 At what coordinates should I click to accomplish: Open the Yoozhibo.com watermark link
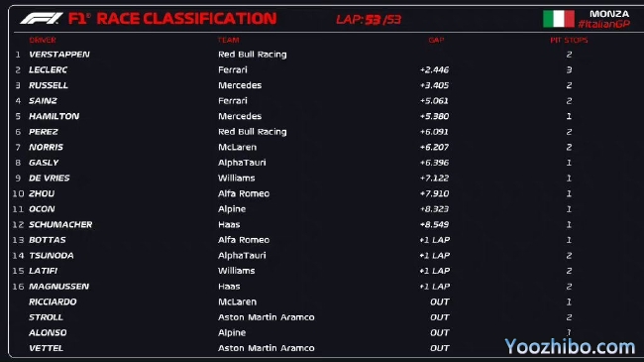pos(570,346)
